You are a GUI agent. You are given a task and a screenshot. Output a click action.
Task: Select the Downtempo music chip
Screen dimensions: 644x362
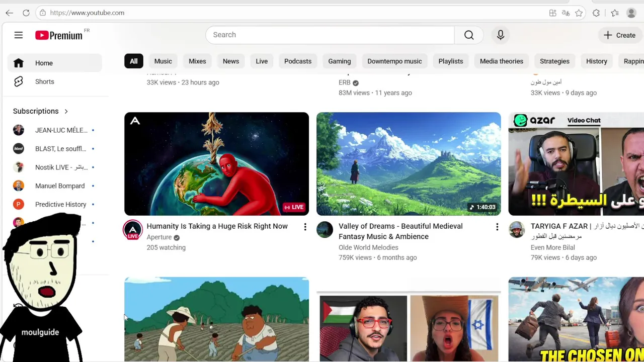pos(394,61)
